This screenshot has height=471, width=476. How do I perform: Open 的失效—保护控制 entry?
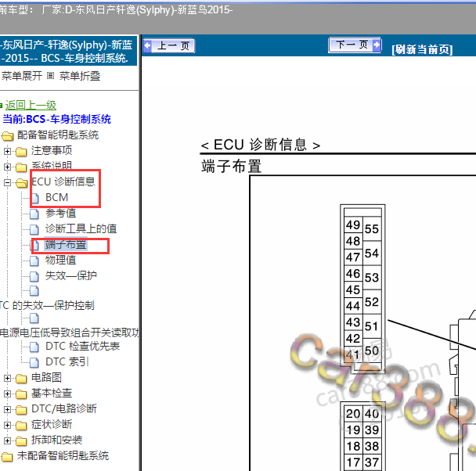(53, 305)
